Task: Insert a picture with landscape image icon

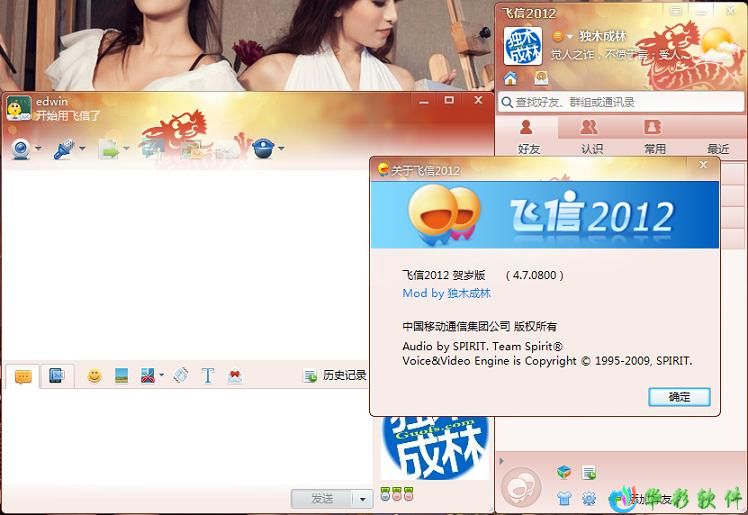Action: pyautogui.click(x=121, y=376)
